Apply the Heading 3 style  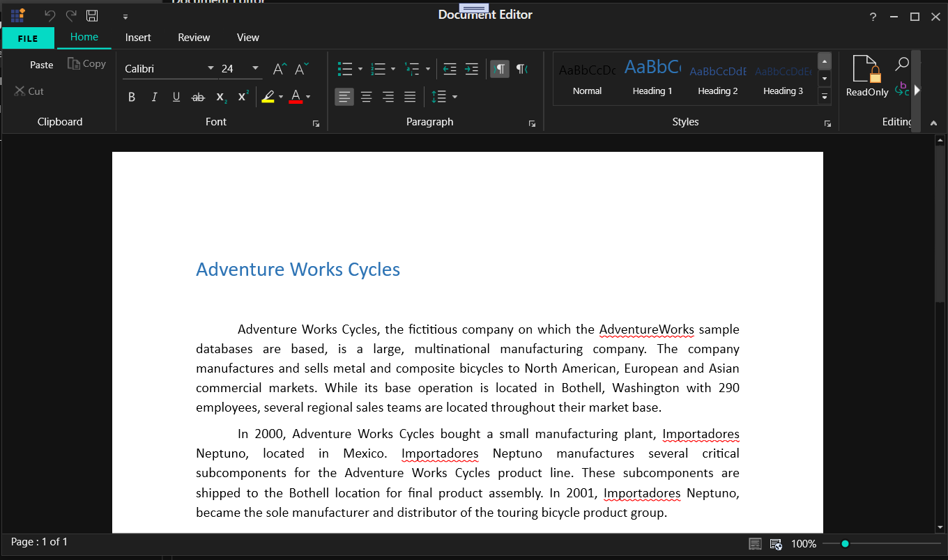tap(783, 79)
